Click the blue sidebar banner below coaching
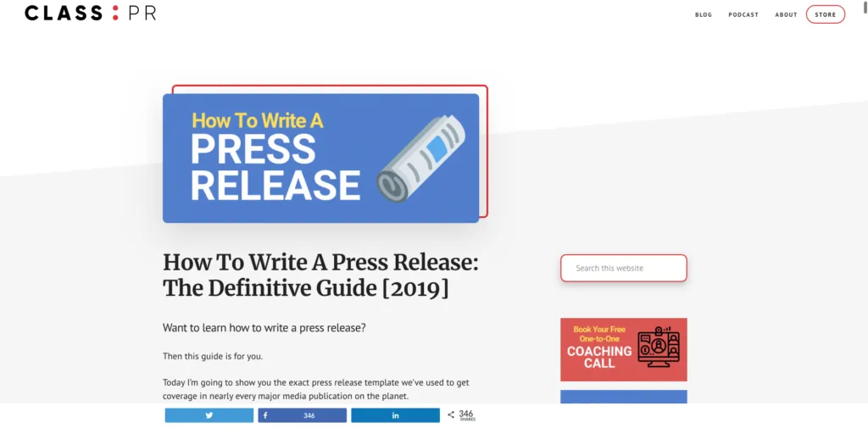 tap(623, 397)
